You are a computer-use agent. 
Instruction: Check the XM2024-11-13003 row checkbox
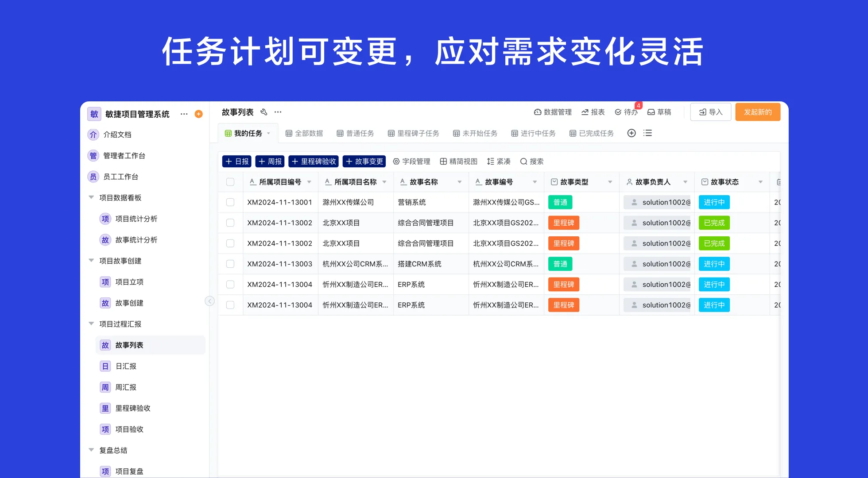click(x=230, y=264)
